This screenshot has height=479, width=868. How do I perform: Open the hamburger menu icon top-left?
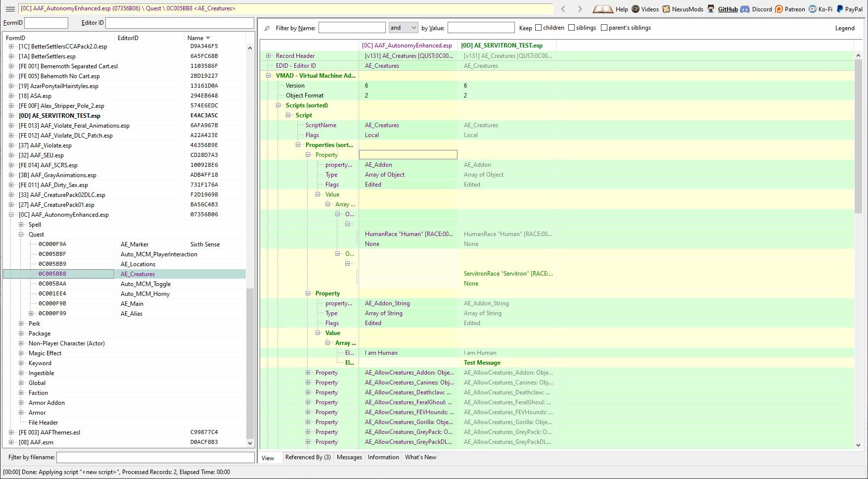(9, 8)
